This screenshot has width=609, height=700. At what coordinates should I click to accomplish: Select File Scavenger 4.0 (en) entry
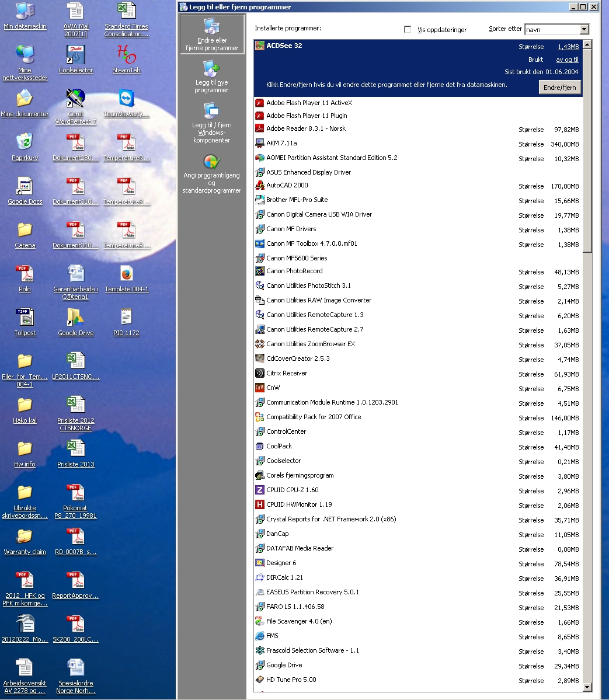pyautogui.click(x=418, y=621)
